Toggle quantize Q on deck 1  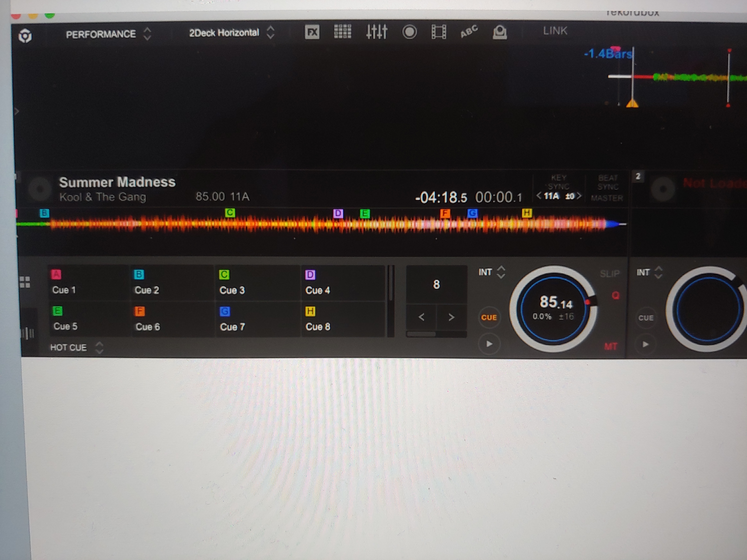615,296
